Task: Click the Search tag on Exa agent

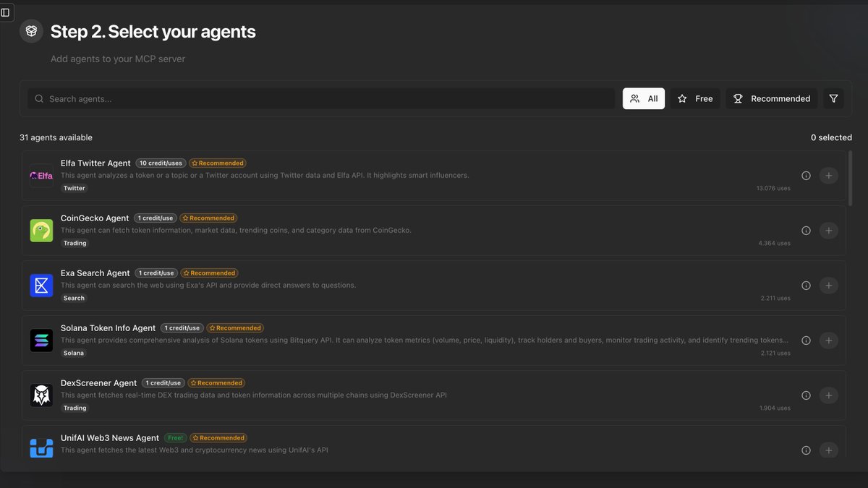Action: (x=74, y=298)
